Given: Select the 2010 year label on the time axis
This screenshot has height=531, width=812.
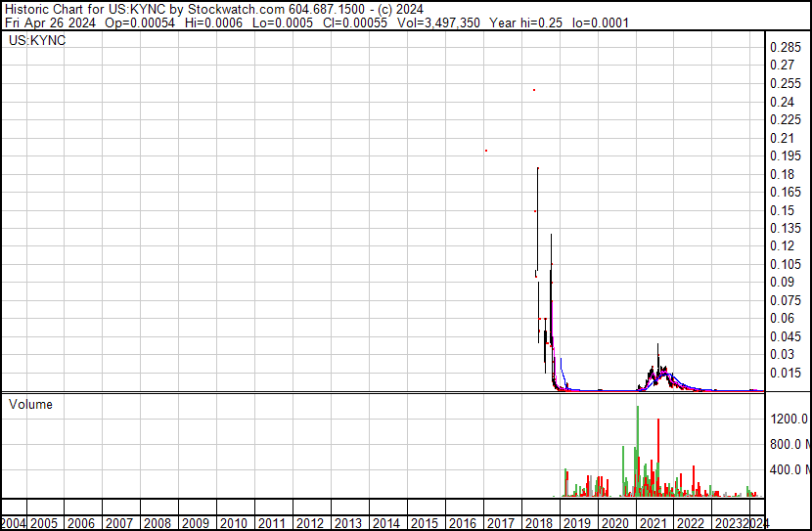Looking at the screenshot, I should 234,523.
